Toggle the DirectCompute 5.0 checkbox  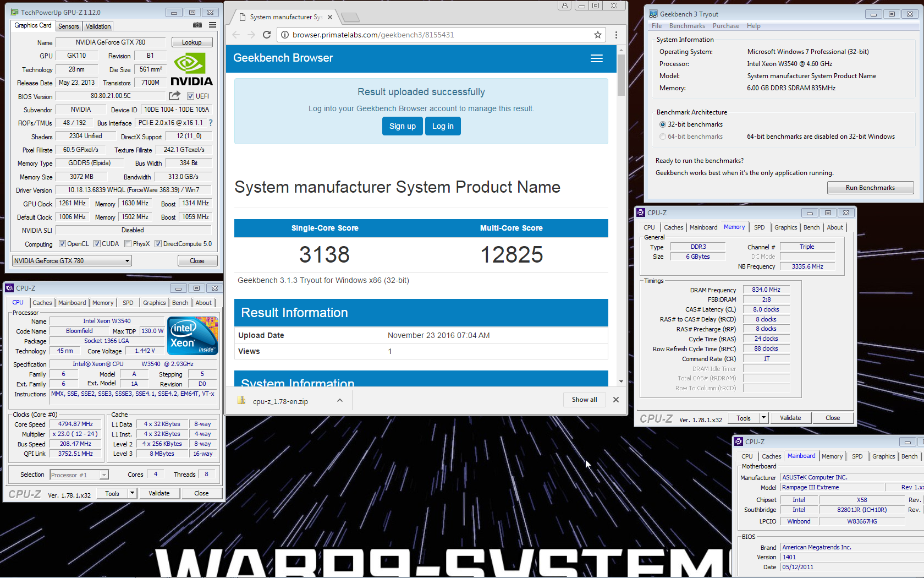coord(158,244)
